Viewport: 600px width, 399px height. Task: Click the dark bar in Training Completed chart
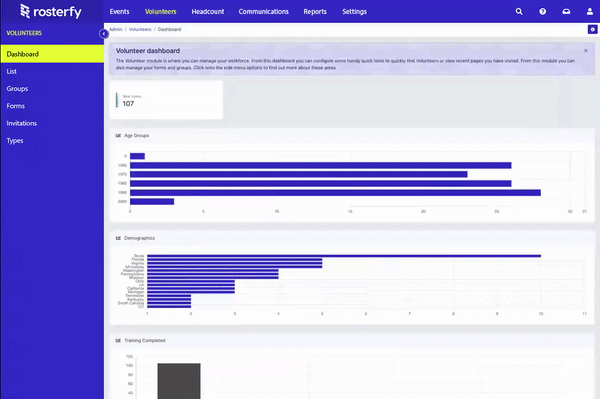[x=179, y=381]
